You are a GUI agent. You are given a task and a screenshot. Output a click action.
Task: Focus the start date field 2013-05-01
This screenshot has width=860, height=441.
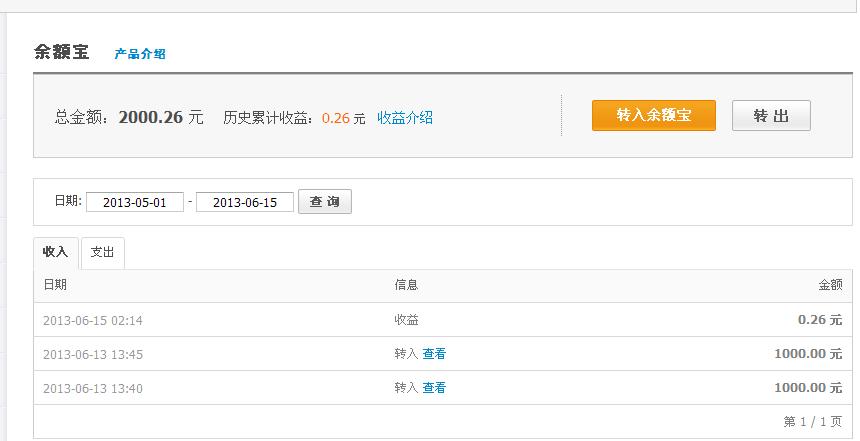point(135,203)
